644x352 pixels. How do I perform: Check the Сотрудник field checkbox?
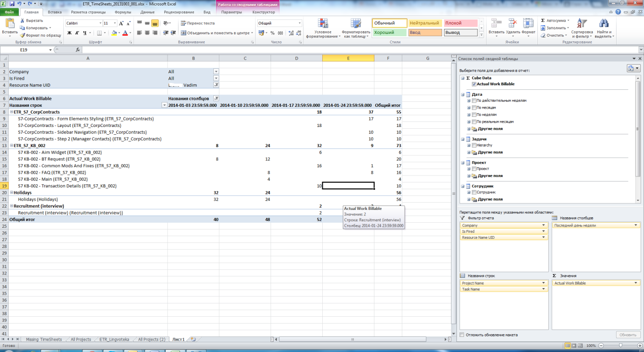tap(474, 192)
